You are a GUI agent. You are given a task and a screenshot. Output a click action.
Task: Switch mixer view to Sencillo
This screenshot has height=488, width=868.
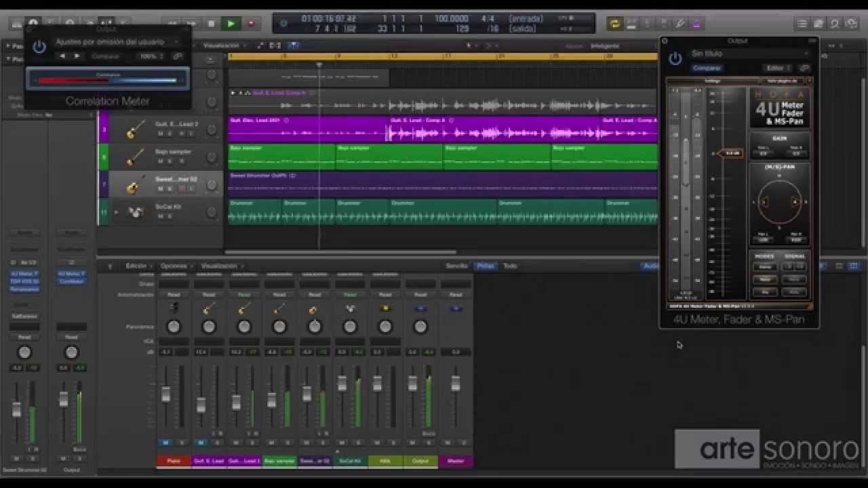456,266
